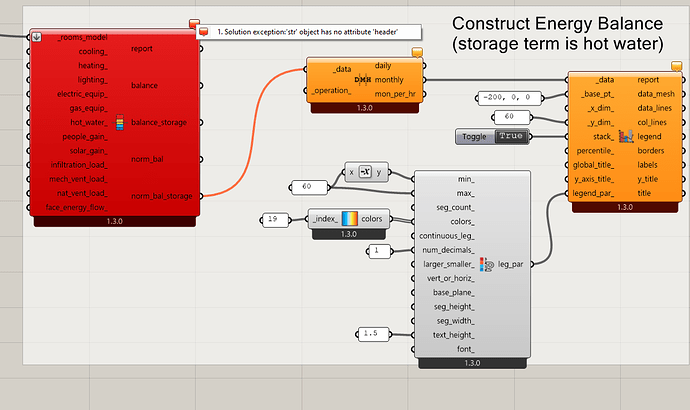This screenshot has width=690, height=410.
Task: Select the color gradient swatch icon
Action: [349, 218]
